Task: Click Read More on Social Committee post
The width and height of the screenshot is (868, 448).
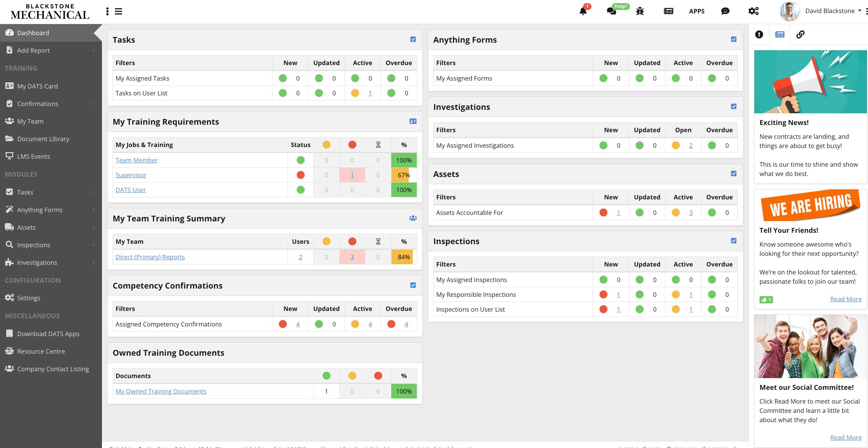Action: pos(846,437)
